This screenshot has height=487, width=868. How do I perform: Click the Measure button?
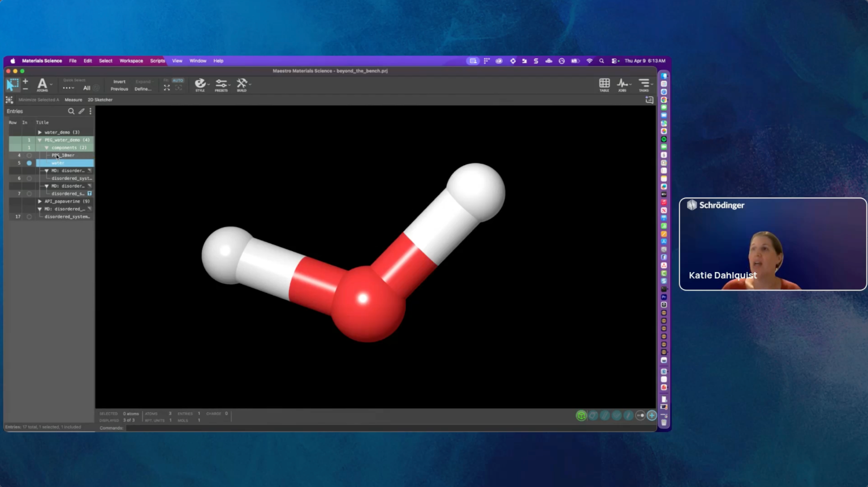(73, 100)
